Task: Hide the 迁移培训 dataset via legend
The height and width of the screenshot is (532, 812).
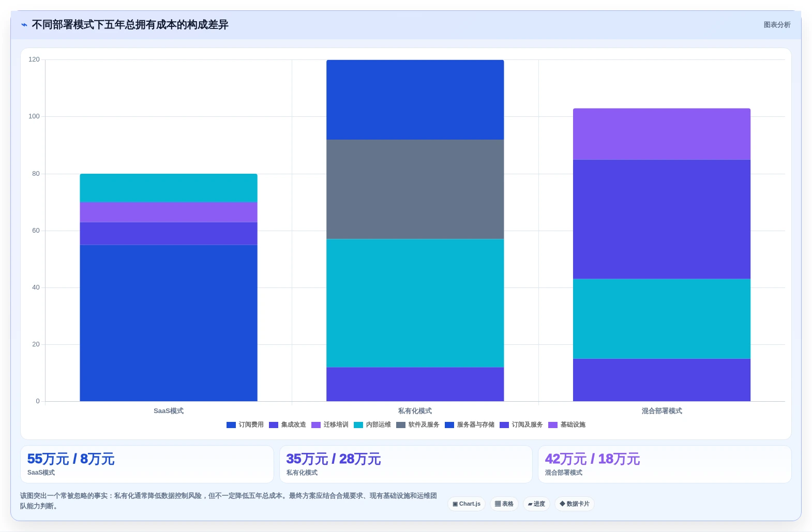Action: point(330,425)
